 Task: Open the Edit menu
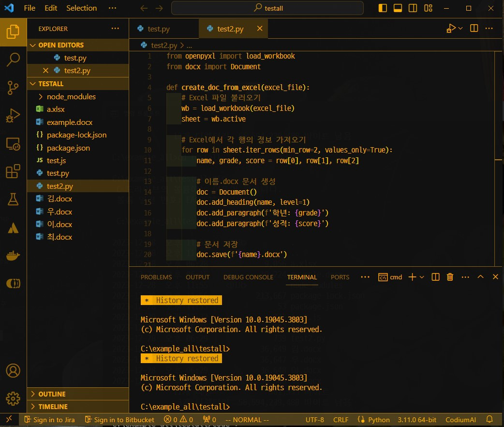pyautogui.click(x=51, y=8)
